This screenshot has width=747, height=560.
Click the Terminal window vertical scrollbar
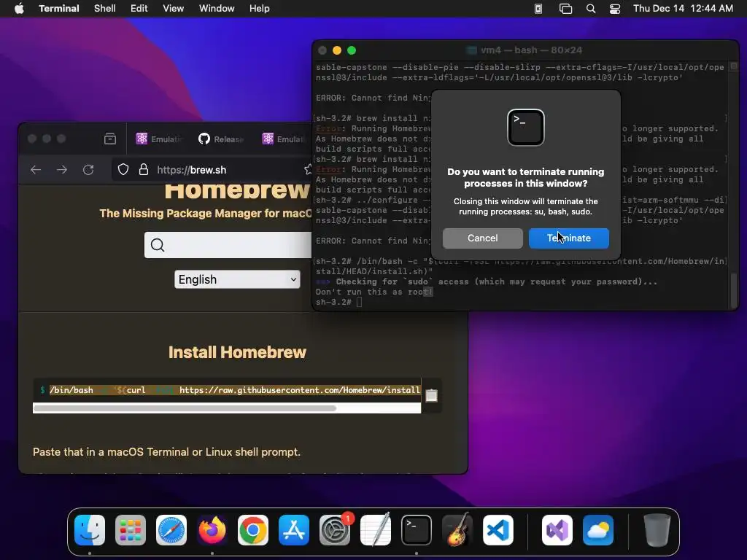(734, 290)
